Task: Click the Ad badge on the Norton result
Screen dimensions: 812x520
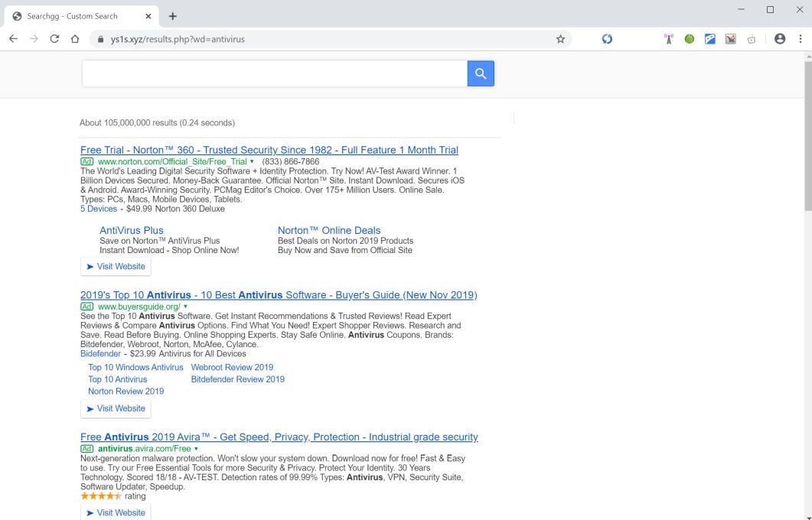Action: tap(87, 161)
